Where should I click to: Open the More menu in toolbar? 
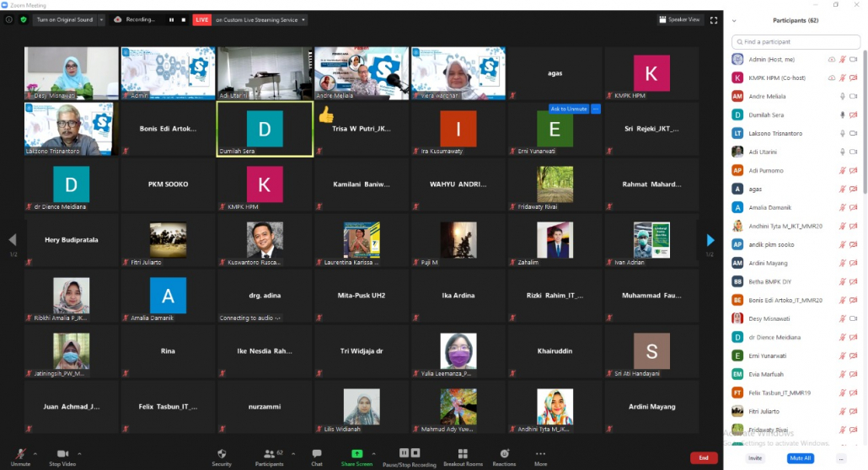point(540,456)
